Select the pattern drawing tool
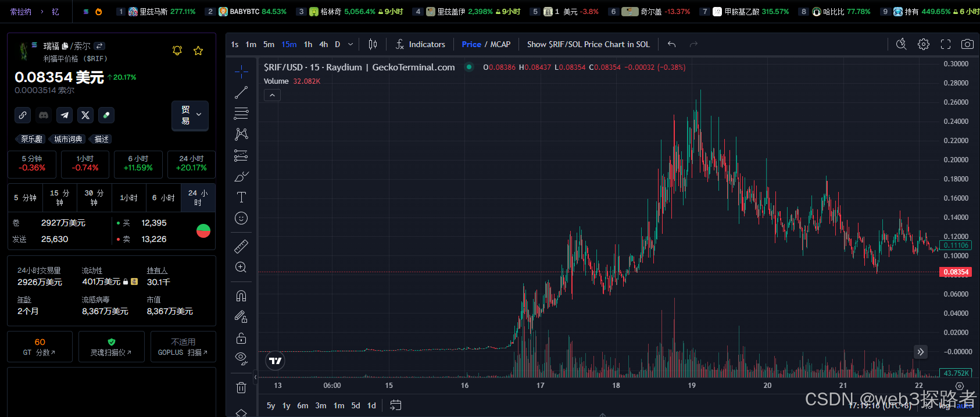The width and height of the screenshot is (980, 417). [241, 134]
